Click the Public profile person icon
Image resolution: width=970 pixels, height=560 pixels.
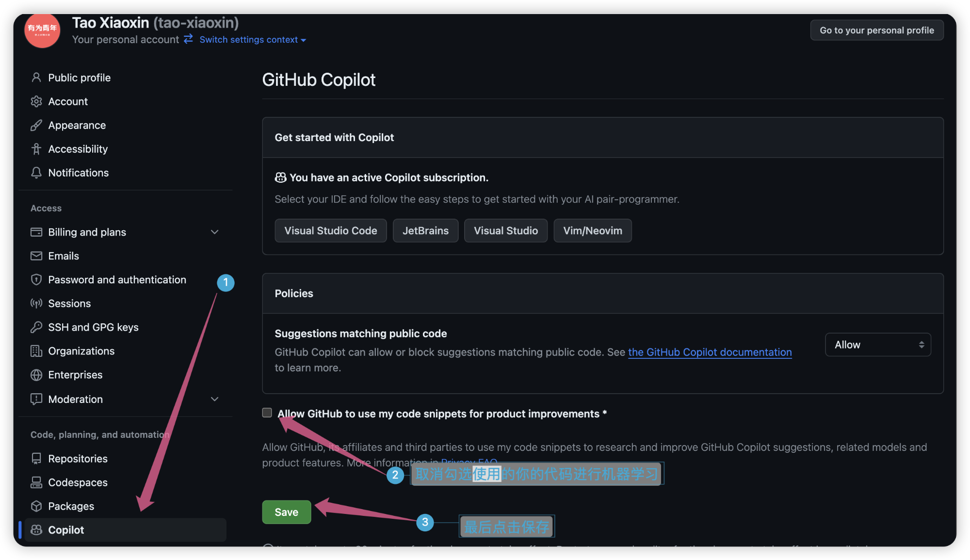click(x=36, y=78)
